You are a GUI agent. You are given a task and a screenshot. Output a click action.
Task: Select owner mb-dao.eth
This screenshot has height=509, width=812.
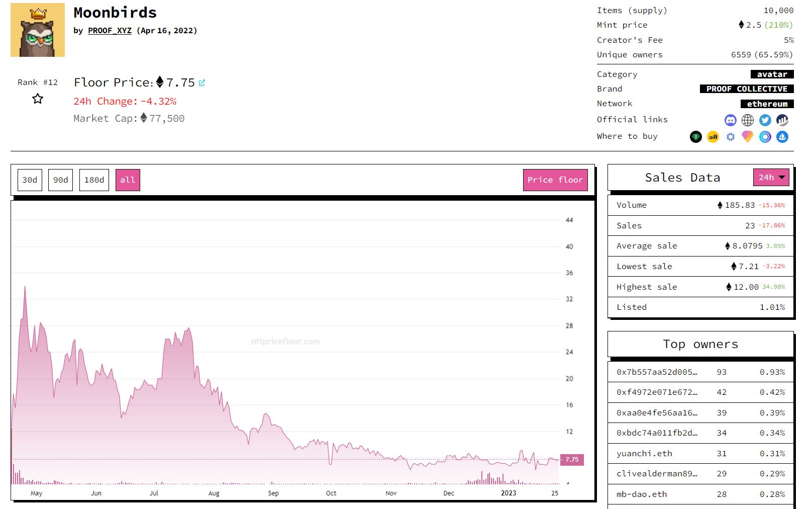click(700, 494)
